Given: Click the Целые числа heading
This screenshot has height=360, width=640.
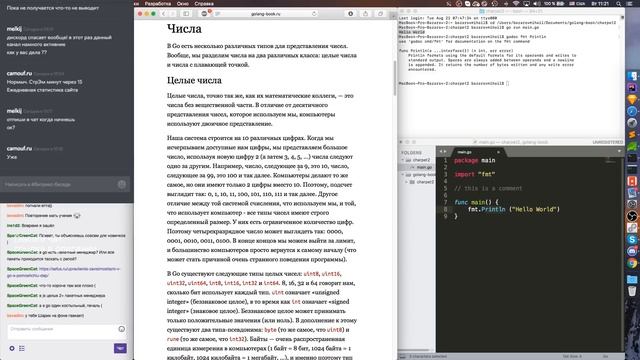Looking at the screenshot, I should pos(194,80).
